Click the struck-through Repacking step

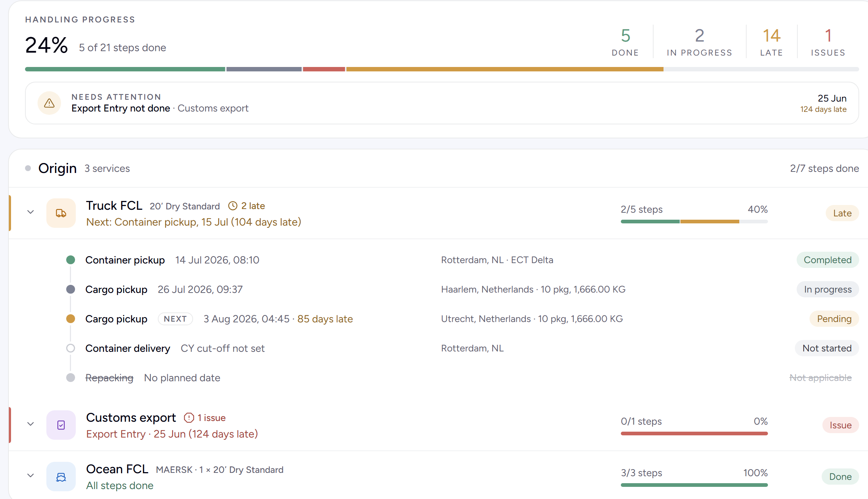[109, 378]
